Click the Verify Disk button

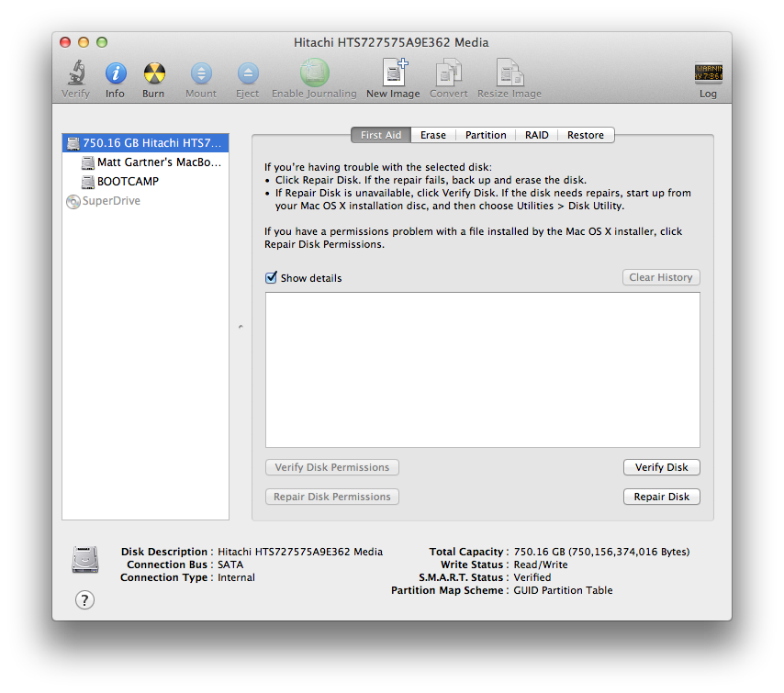point(662,467)
